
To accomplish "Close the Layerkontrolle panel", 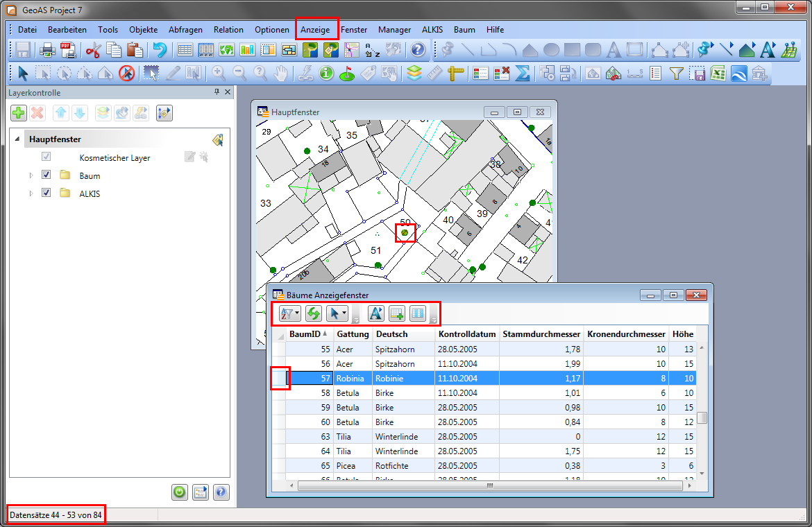I will coord(228,92).
